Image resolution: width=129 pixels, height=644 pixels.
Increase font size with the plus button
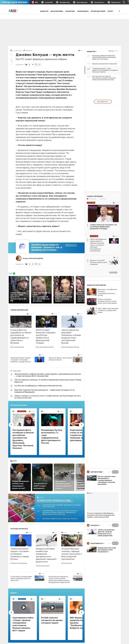tap(12, 59)
